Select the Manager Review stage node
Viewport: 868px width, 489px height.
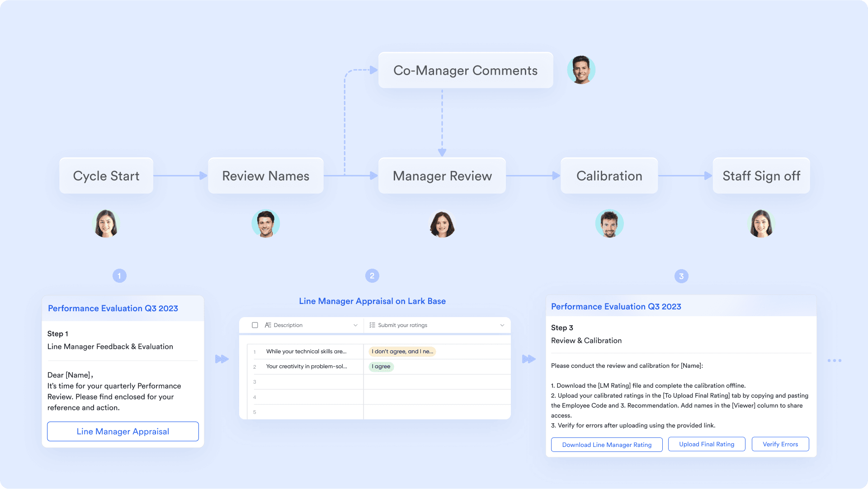pyautogui.click(x=442, y=176)
